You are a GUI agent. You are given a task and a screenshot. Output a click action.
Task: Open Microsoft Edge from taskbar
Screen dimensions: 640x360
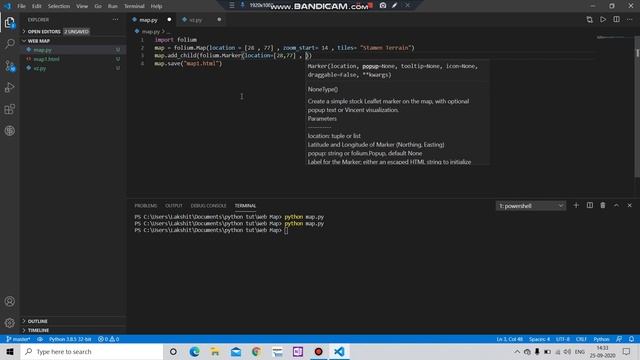pyautogui.click(x=194, y=351)
